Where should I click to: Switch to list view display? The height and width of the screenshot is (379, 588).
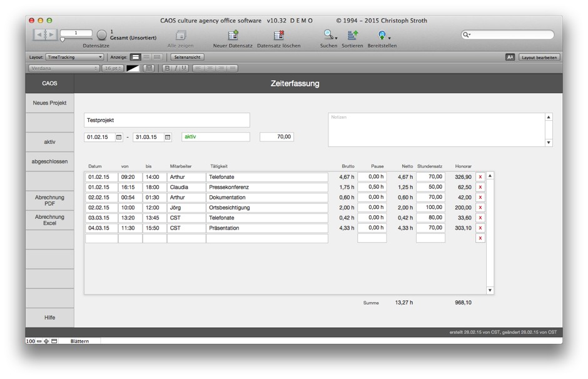tap(146, 58)
